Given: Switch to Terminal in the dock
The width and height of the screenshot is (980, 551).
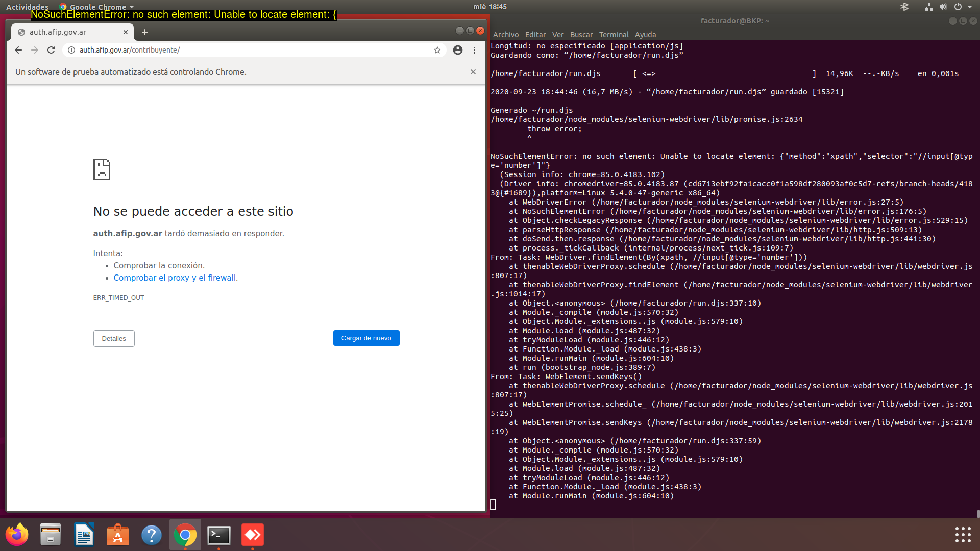Looking at the screenshot, I should point(219,535).
